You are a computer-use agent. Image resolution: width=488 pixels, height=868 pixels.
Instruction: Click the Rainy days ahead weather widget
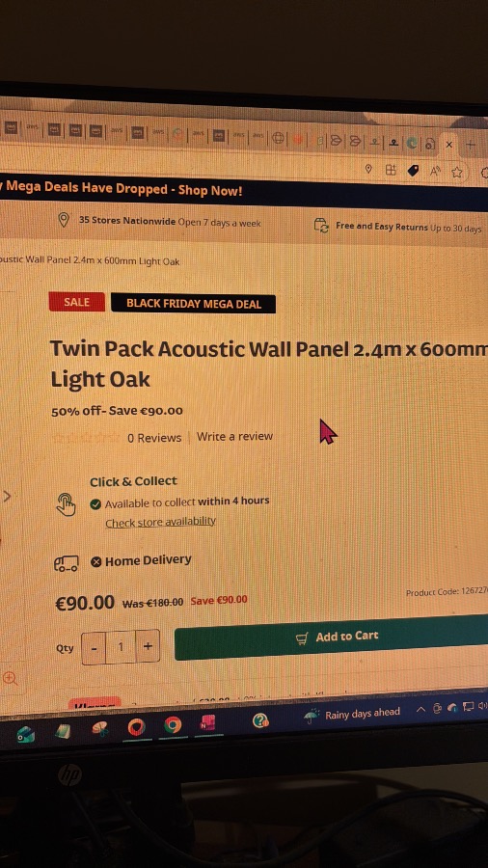click(x=352, y=715)
